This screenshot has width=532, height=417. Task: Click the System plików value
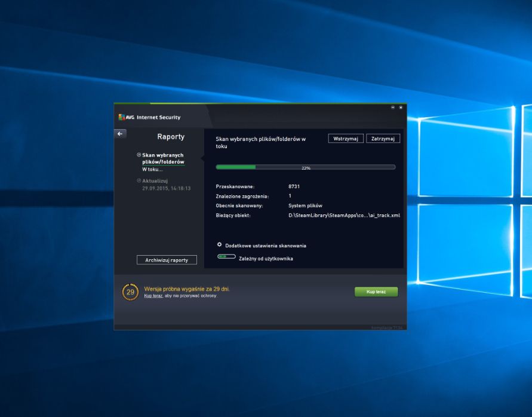[x=305, y=206]
